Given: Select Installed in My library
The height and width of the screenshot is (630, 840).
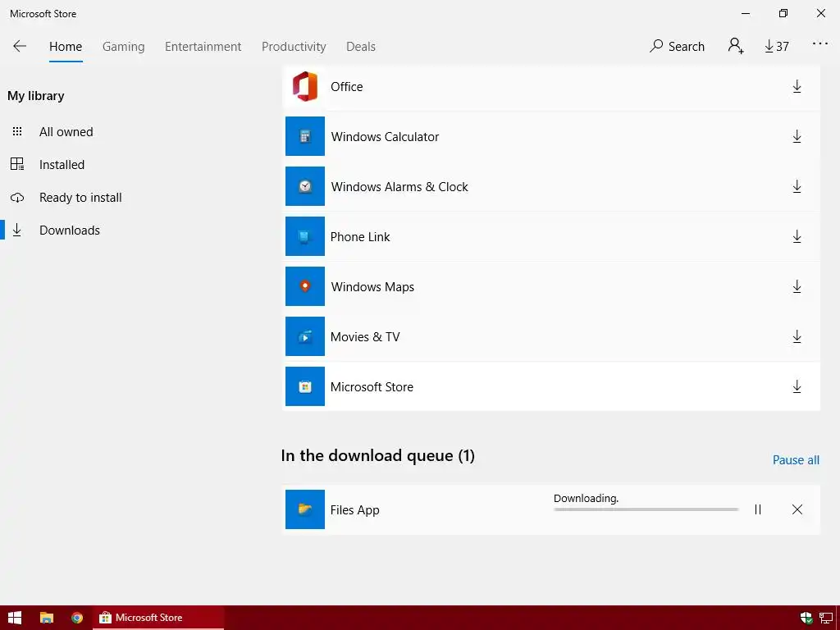Looking at the screenshot, I should pyautogui.click(x=63, y=164).
